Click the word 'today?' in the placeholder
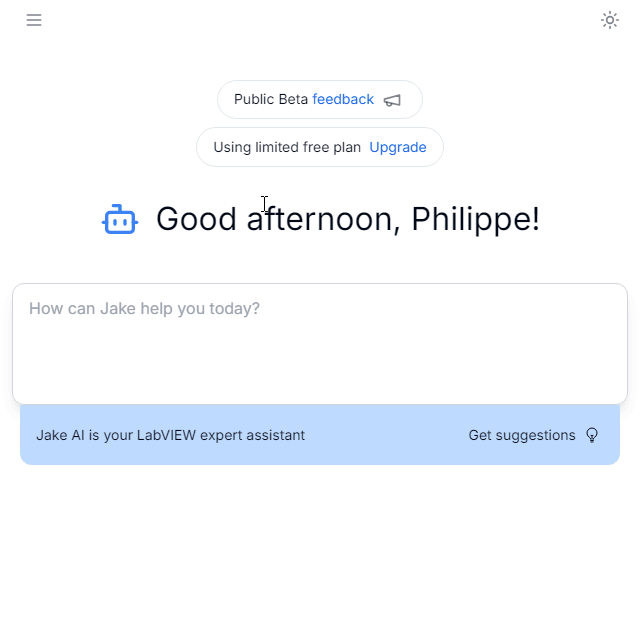This screenshot has width=640, height=640. coord(235,309)
